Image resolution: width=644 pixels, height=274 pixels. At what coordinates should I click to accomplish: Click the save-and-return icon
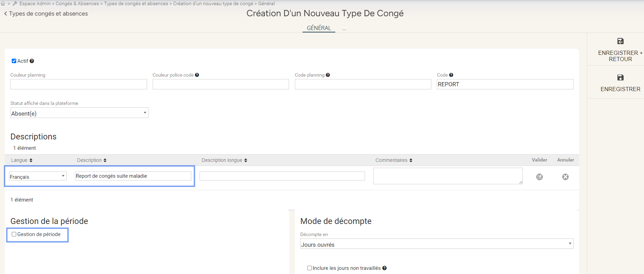click(620, 41)
